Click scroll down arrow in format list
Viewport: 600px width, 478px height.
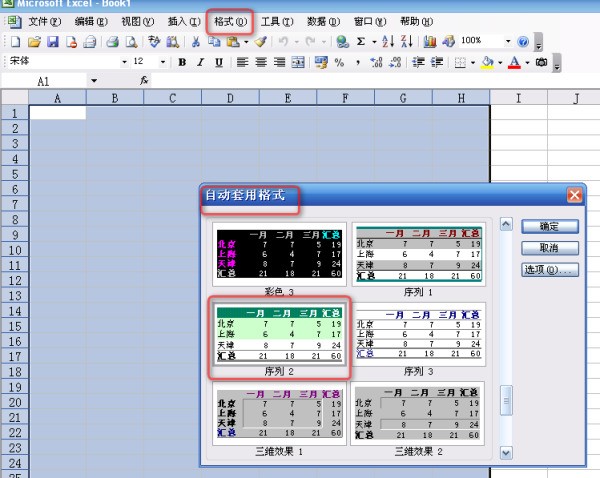[506, 454]
